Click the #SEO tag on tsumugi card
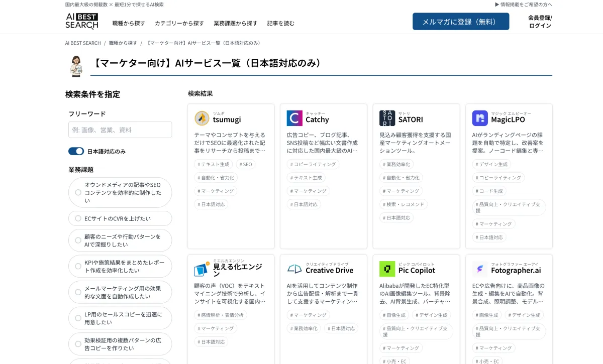Image resolution: width=603 pixels, height=364 pixels. tap(246, 164)
